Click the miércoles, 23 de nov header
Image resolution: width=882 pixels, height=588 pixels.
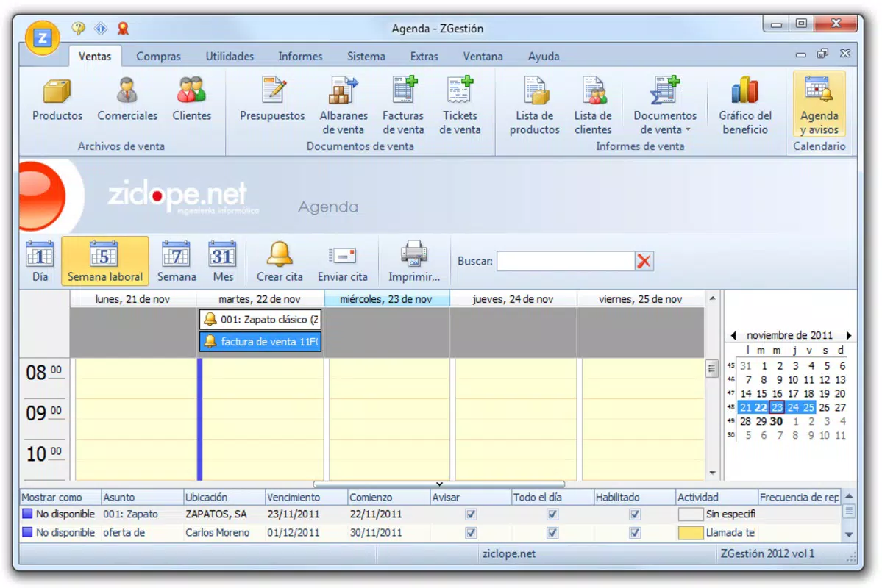(x=386, y=299)
